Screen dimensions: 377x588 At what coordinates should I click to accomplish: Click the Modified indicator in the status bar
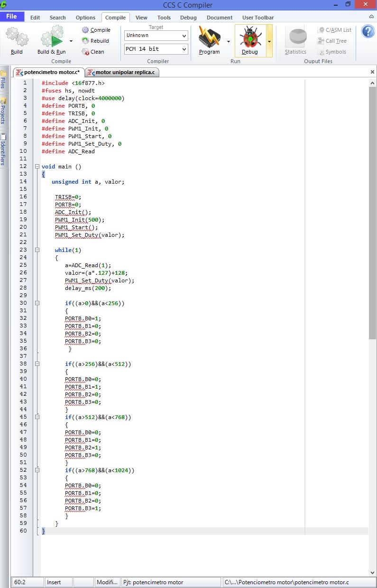(x=107, y=582)
